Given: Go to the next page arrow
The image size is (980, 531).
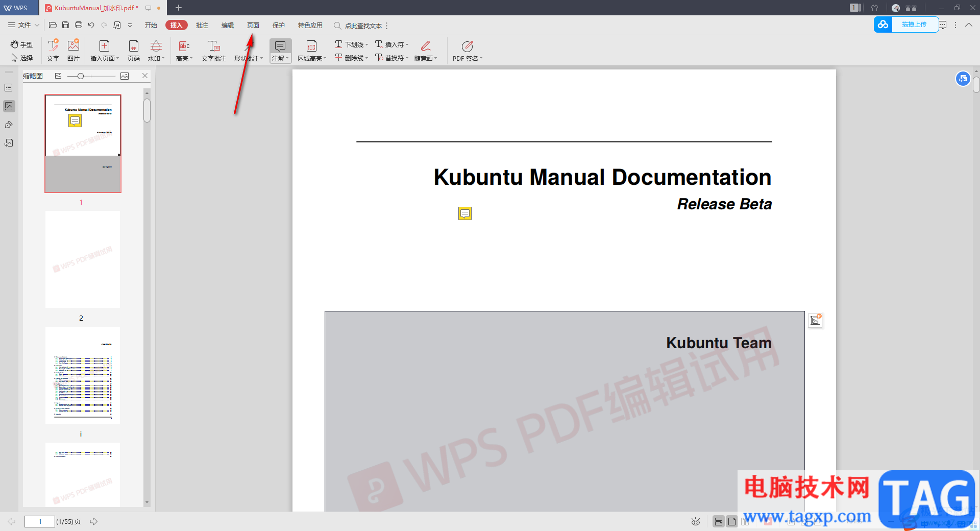Looking at the screenshot, I should coord(94,521).
